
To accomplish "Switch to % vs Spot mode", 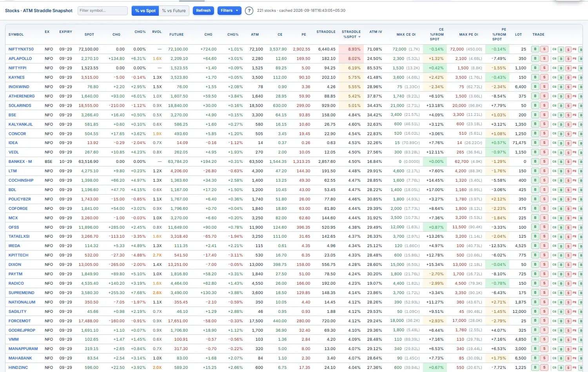I will pos(145,11).
